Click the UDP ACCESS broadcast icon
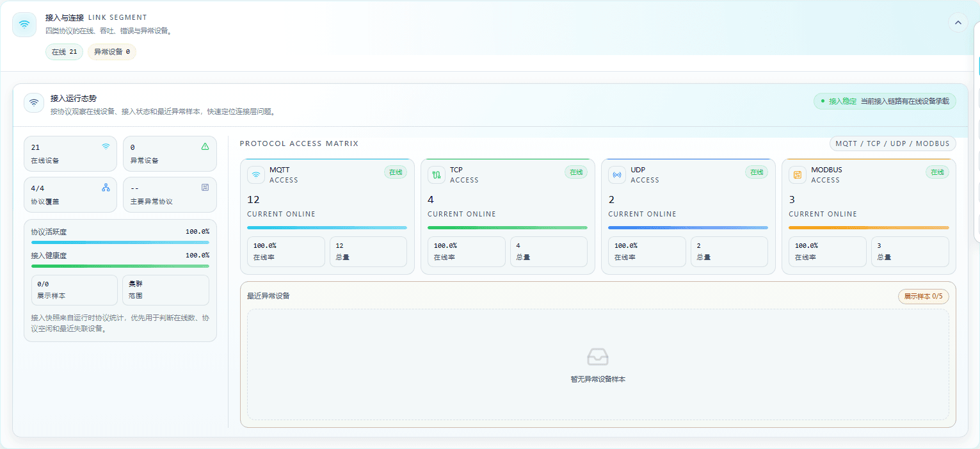The width and height of the screenshot is (980, 449). click(x=617, y=175)
